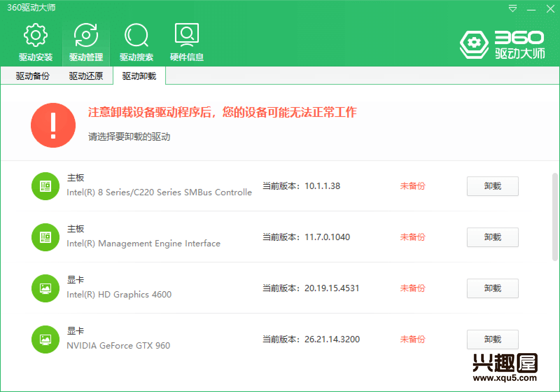Uninstall the NVIDIA GeForce GTX 960 driver
560x392 pixels.
click(492, 339)
